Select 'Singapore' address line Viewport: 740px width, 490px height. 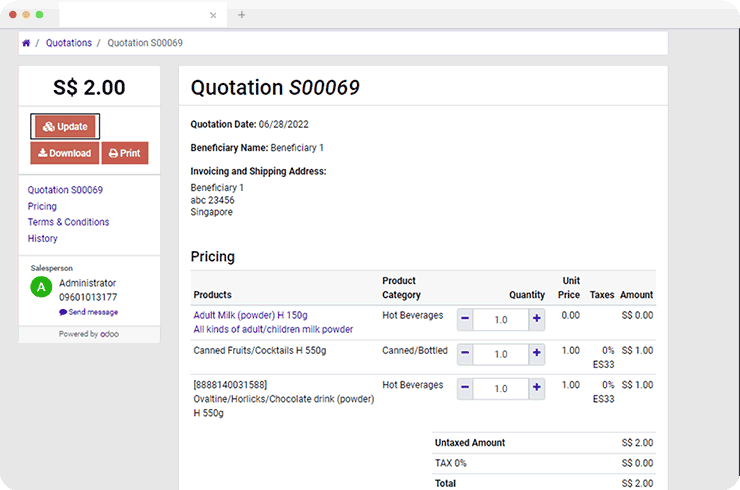click(211, 212)
